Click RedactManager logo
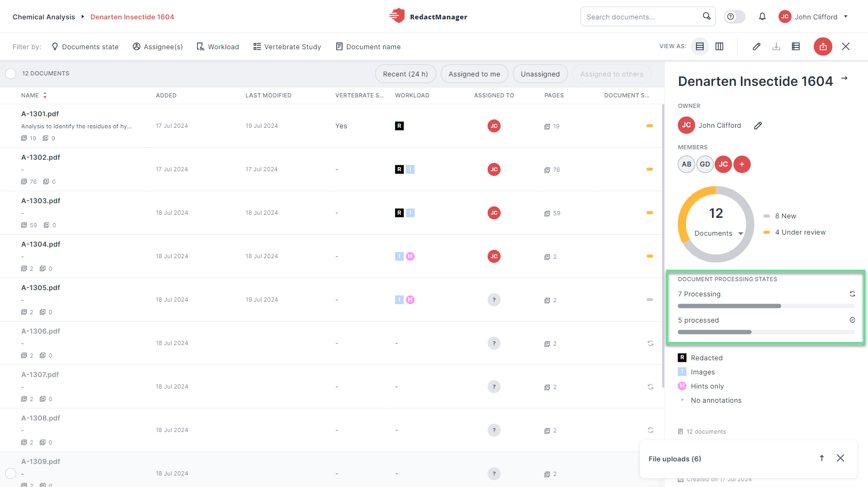The width and height of the screenshot is (868, 487). coord(429,16)
